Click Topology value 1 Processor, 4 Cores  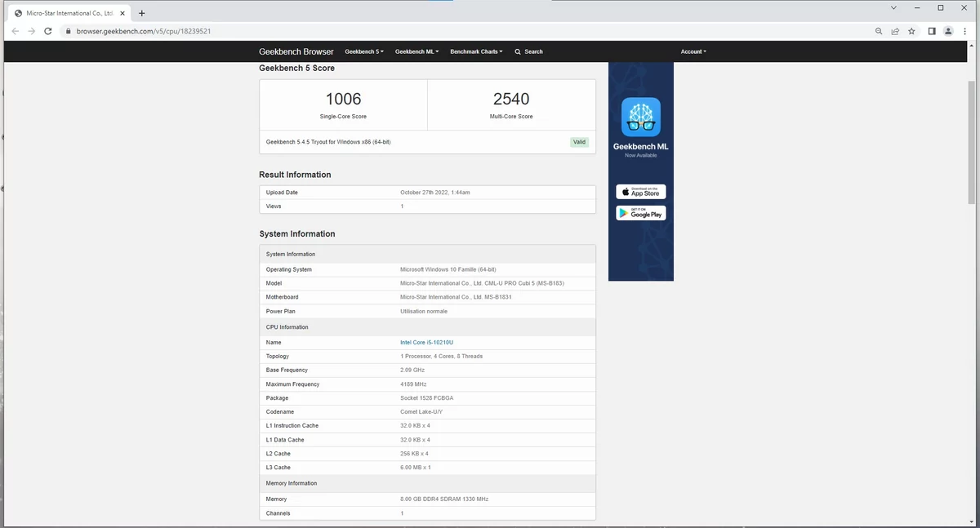[442, 357]
